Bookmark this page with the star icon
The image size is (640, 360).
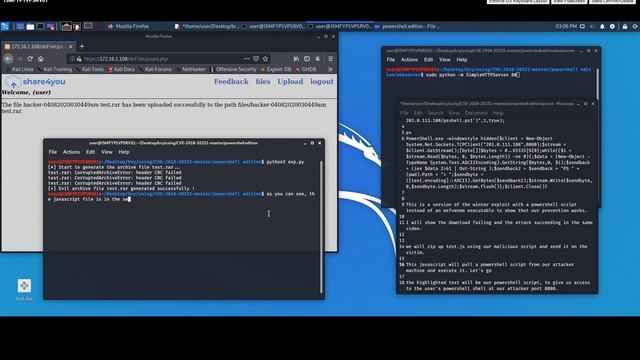coord(265,59)
